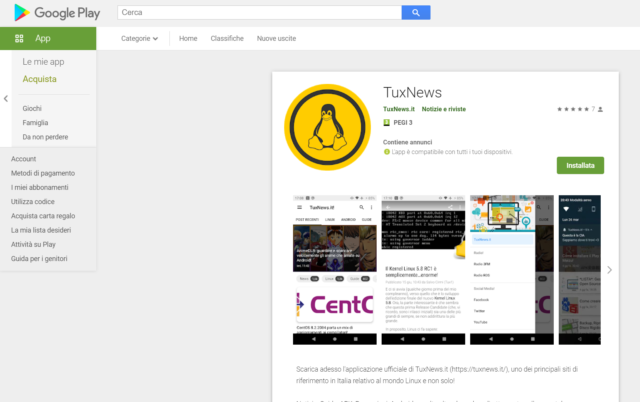Click the ratings count person icon
This screenshot has width=640, height=402.
[600, 109]
